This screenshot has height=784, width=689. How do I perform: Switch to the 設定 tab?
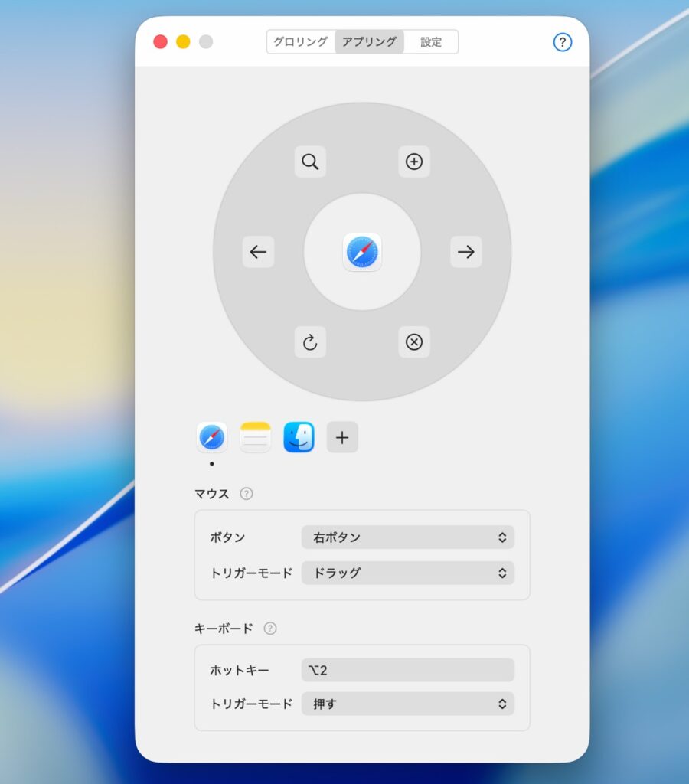[431, 42]
